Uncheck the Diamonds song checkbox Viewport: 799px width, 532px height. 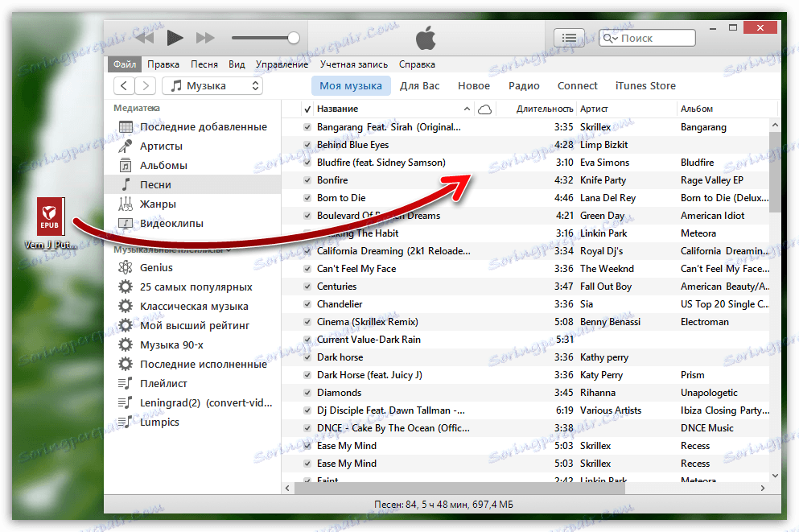click(307, 393)
